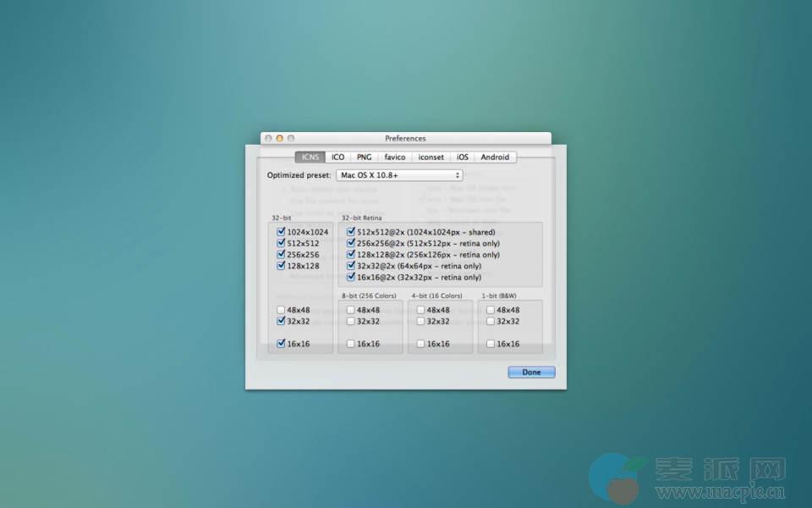Disable the 16x16@2x retina option
The height and width of the screenshot is (508, 812).
tap(351, 277)
